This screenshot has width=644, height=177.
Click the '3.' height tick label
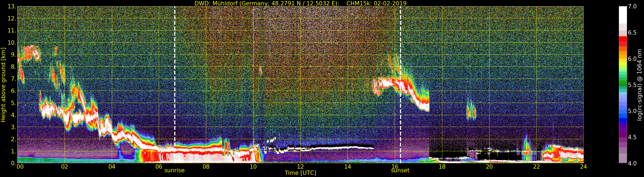click(13, 127)
